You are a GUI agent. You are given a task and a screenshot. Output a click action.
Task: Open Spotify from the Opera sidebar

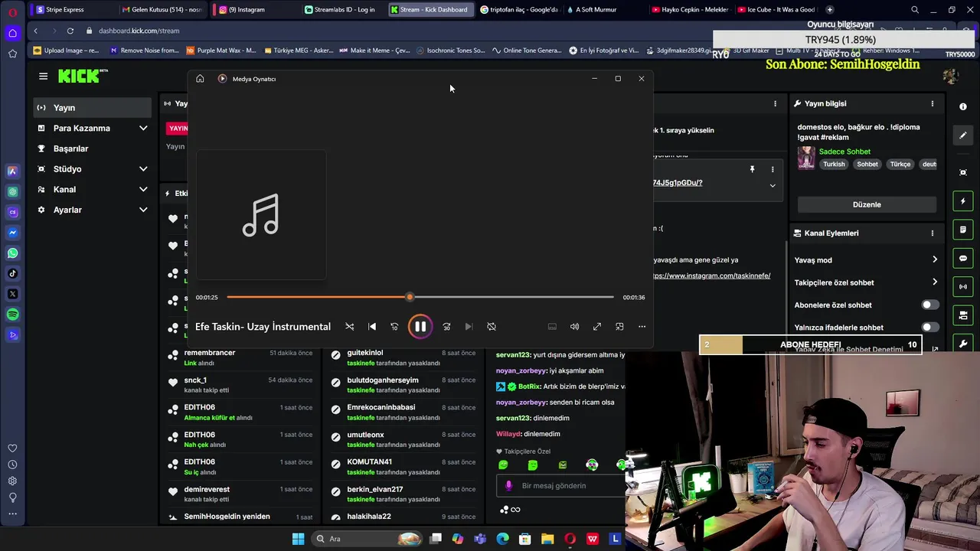pos(12,315)
